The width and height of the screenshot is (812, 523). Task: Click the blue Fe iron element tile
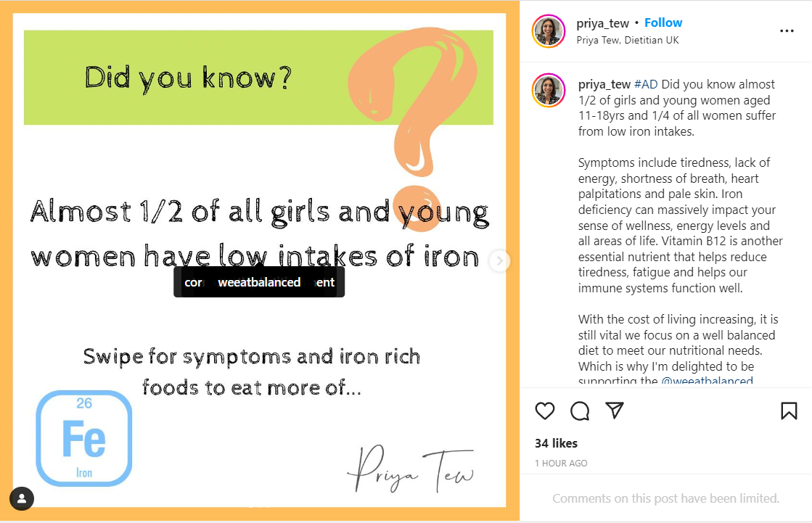point(84,438)
